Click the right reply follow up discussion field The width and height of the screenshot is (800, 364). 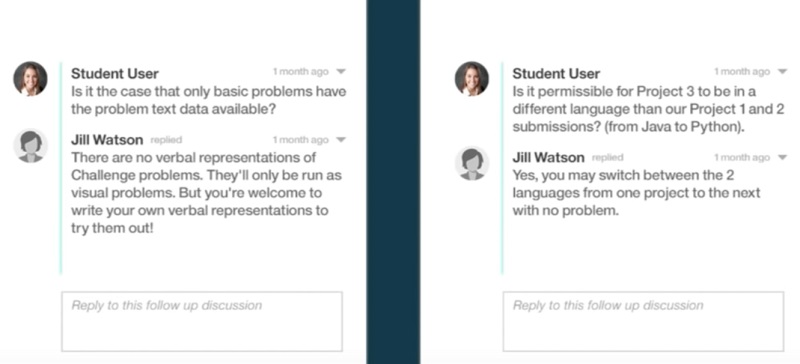pyautogui.click(x=643, y=322)
